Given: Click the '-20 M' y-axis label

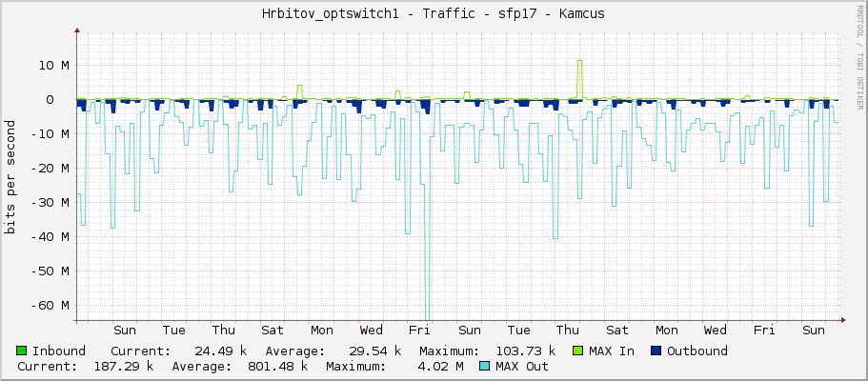Looking at the screenshot, I should [x=50, y=169].
